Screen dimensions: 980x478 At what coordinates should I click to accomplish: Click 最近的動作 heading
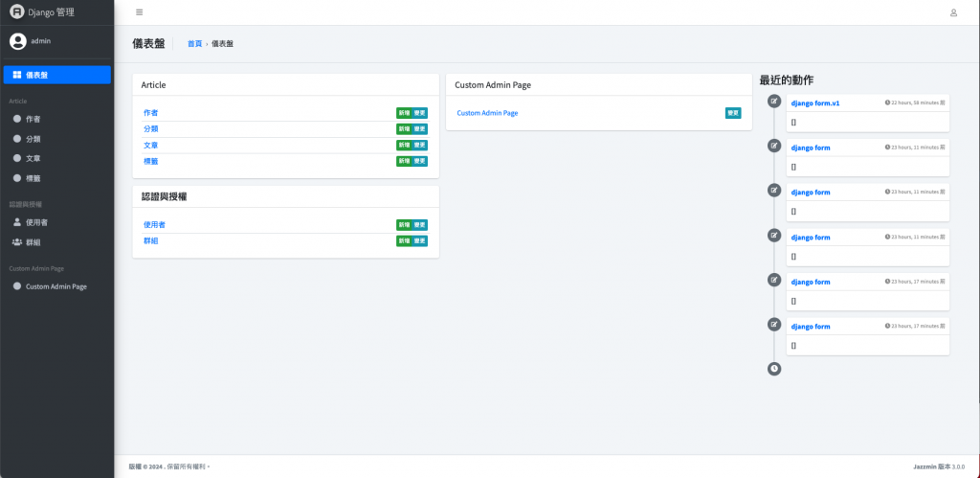(x=787, y=80)
